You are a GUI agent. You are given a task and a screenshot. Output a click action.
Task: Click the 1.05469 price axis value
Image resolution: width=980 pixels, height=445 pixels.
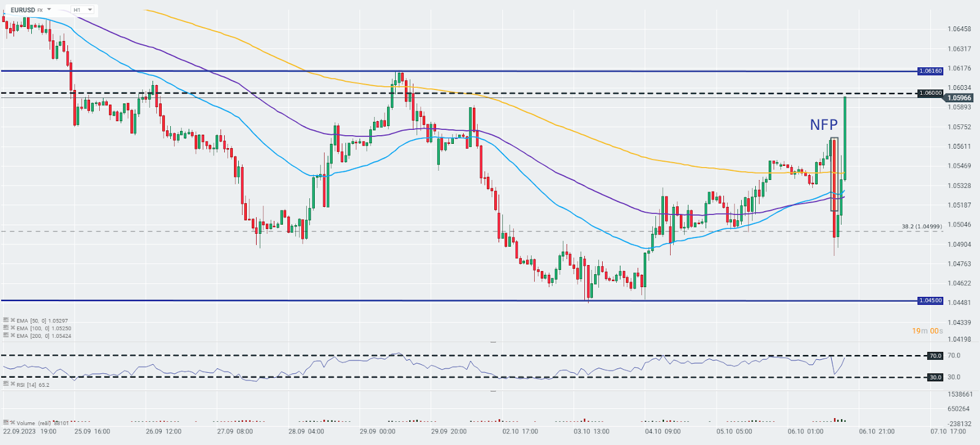[x=959, y=166]
